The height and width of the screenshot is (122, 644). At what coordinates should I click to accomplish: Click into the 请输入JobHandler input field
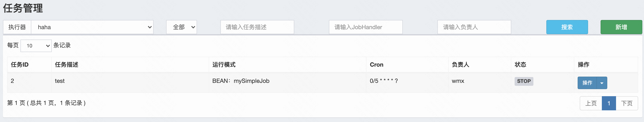(x=365, y=27)
